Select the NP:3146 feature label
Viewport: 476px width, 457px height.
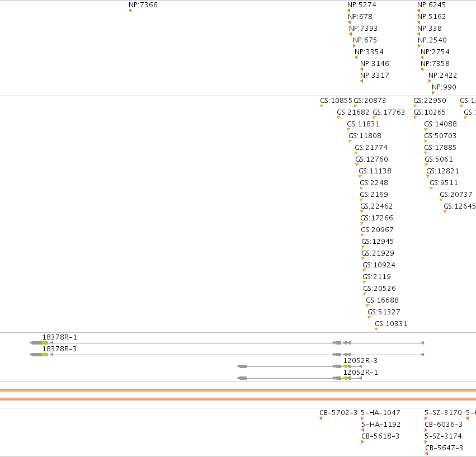375,64
